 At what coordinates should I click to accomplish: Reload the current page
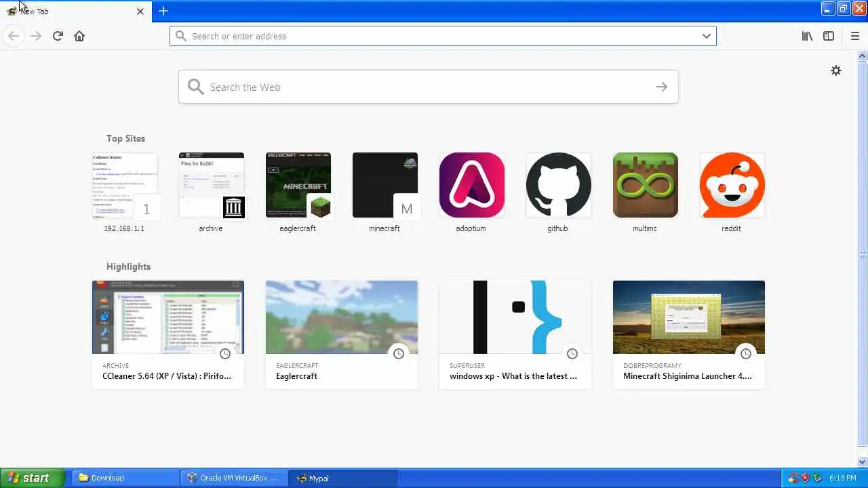point(58,36)
